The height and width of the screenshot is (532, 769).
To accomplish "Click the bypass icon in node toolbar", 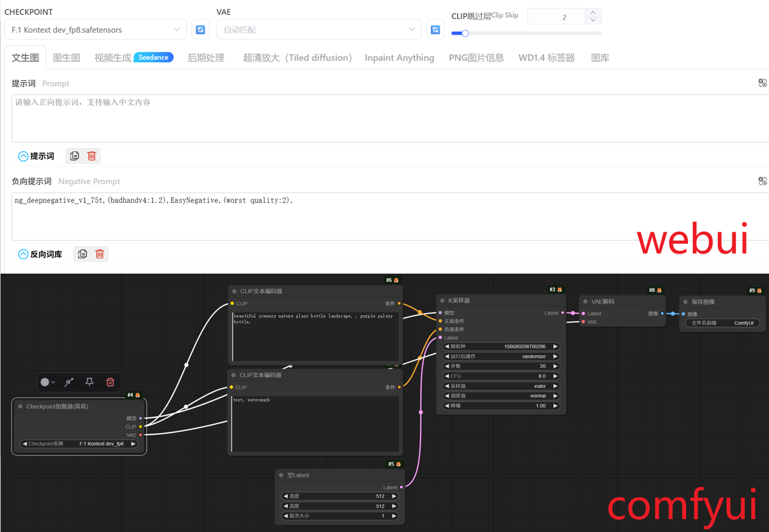I will (69, 382).
